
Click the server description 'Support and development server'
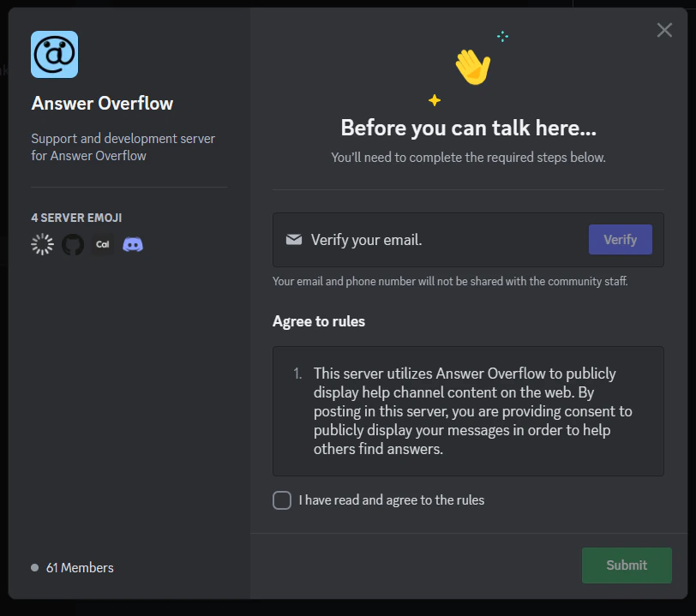click(x=123, y=147)
